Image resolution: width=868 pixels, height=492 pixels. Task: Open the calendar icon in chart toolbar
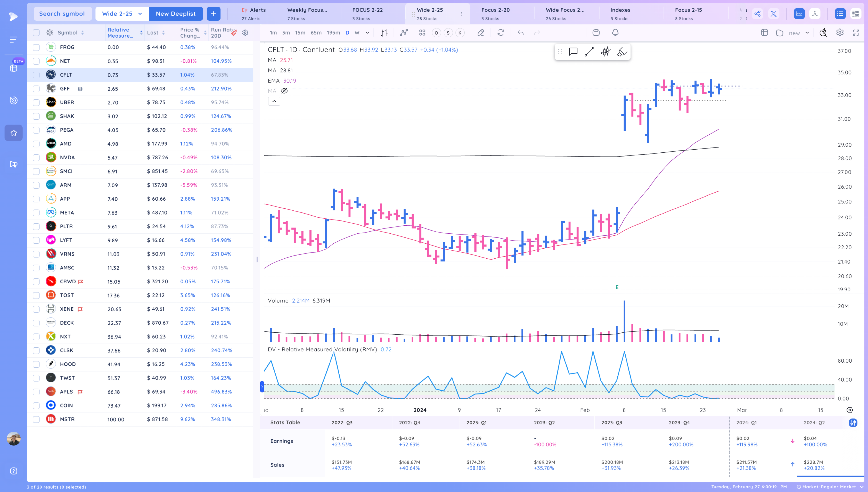pos(596,32)
